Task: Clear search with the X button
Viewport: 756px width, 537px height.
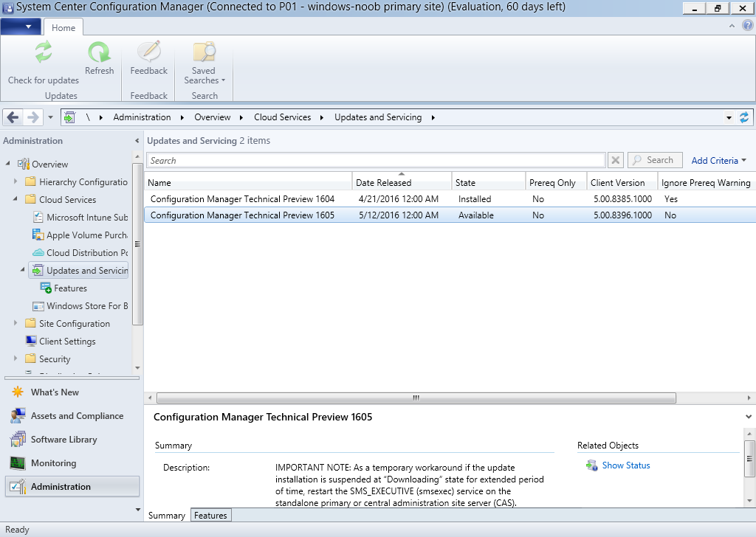Action: tap(616, 160)
